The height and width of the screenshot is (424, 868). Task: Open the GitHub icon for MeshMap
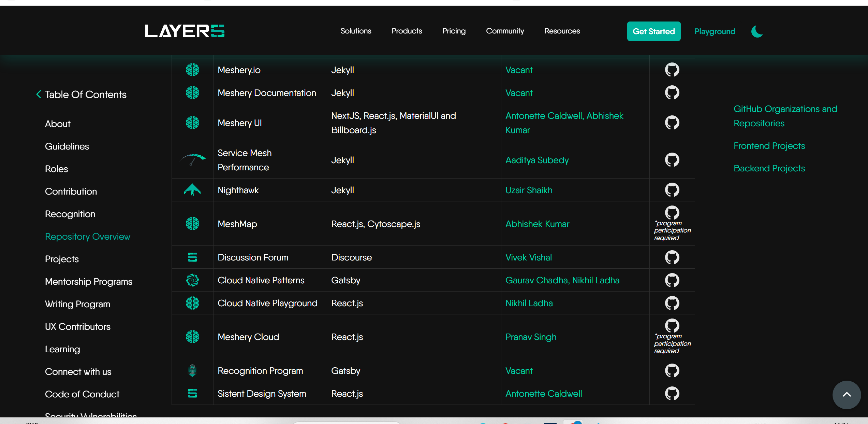click(672, 212)
